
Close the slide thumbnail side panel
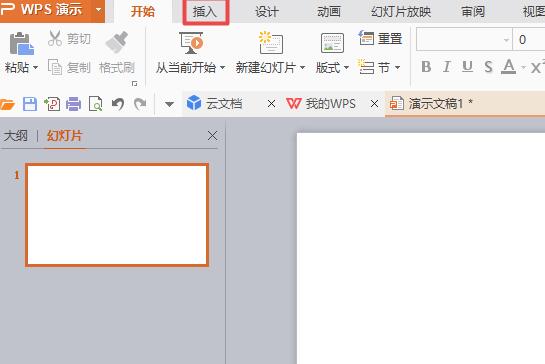[212, 136]
